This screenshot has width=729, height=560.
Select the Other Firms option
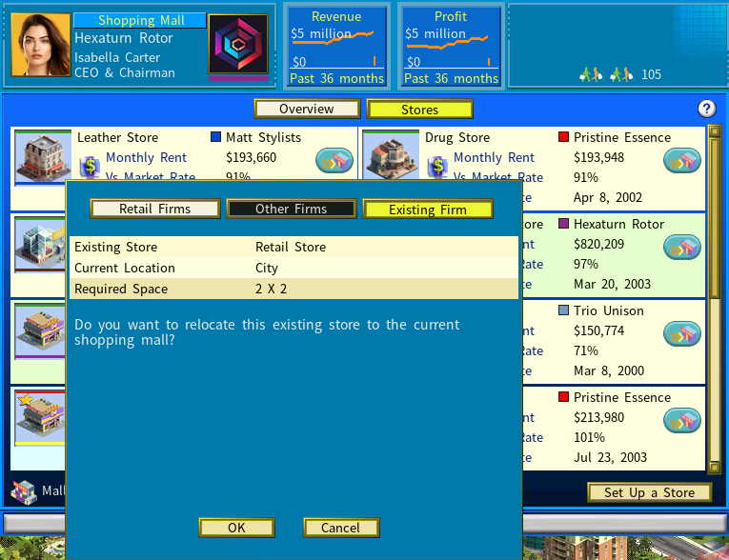coord(291,209)
